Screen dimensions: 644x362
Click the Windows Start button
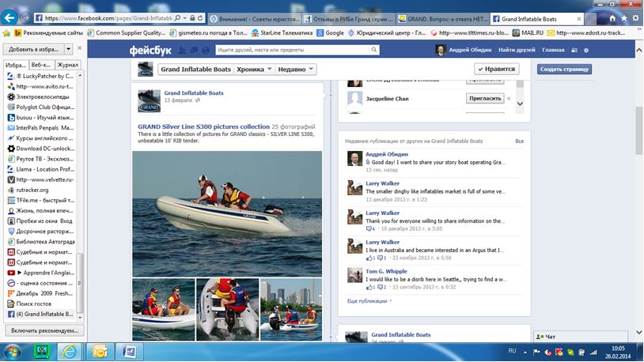pos(13,350)
